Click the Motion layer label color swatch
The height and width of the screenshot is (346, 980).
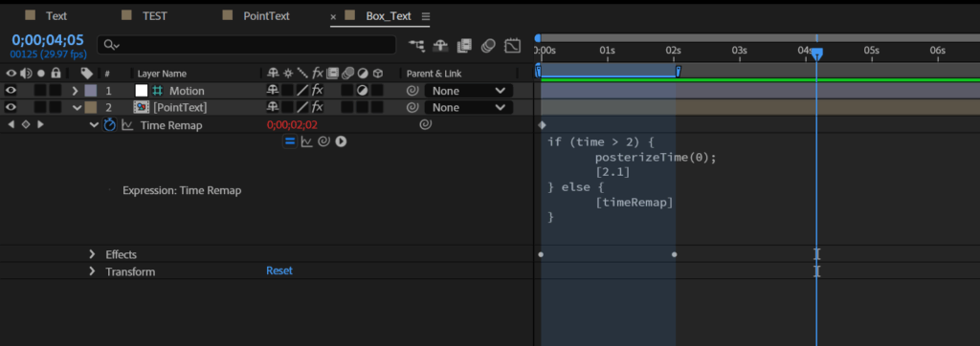(x=91, y=91)
